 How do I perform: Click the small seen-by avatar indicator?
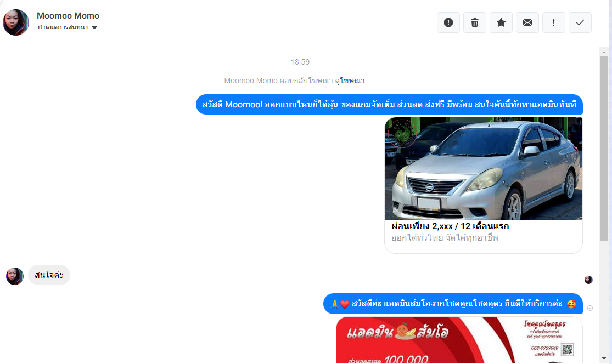588,280
